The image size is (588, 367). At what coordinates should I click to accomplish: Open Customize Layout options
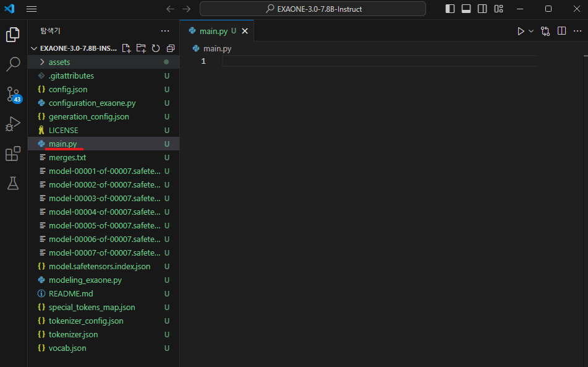[x=498, y=9]
